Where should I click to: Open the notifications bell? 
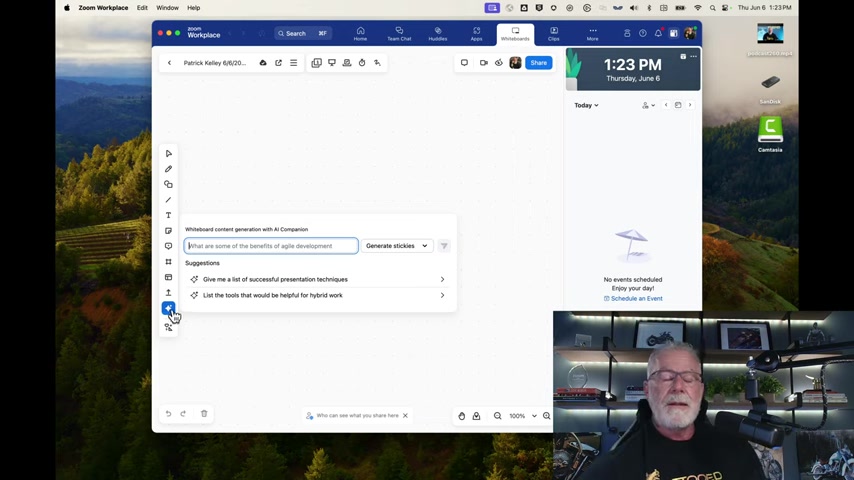click(x=658, y=33)
